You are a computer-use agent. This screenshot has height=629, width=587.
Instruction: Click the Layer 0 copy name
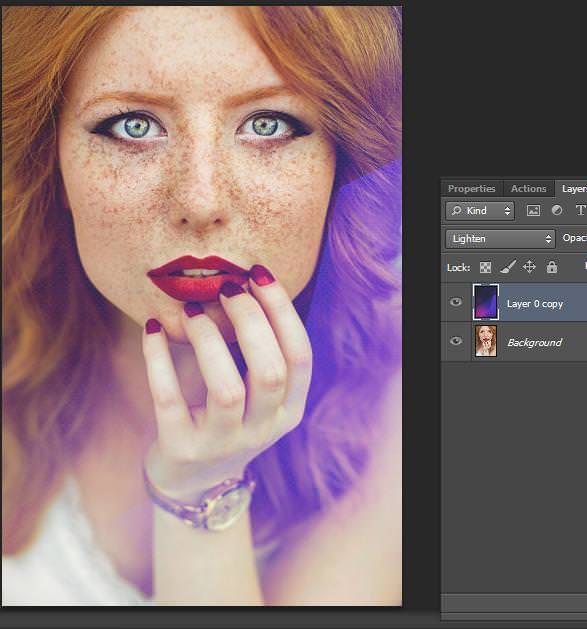pos(534,304)
